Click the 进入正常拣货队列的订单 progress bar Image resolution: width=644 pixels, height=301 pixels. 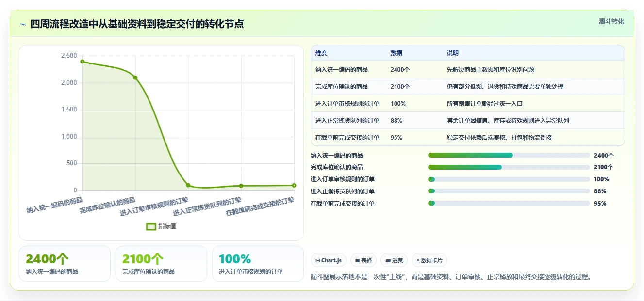point(509,191)
